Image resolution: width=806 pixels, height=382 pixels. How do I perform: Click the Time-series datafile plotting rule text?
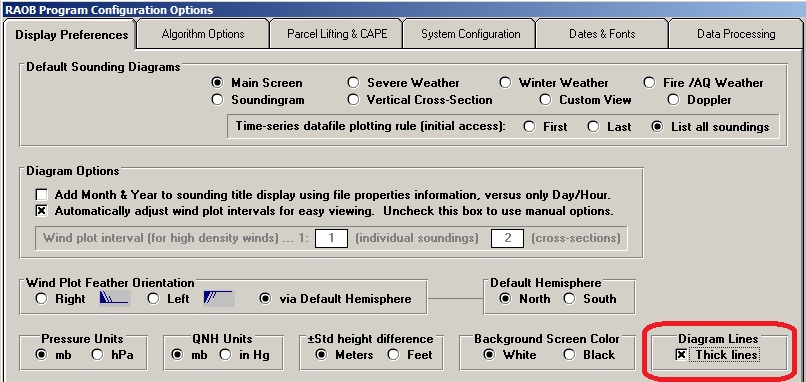pyautogui.click(x=371, y=126)
